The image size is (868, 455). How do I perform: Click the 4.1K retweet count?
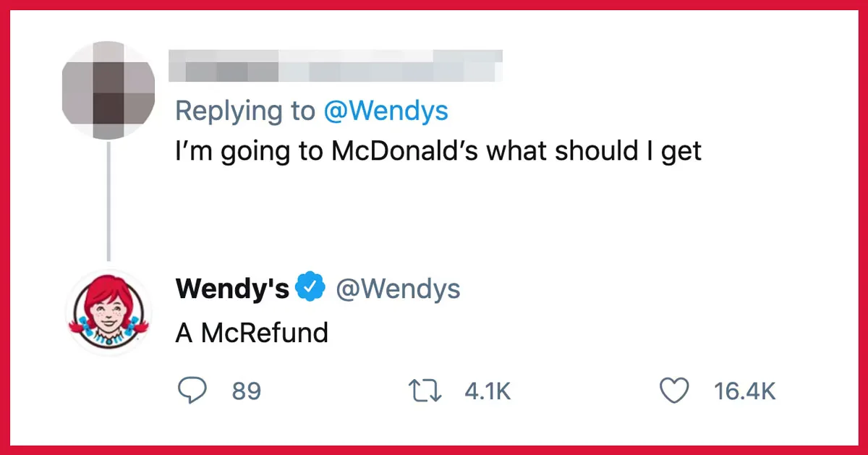tap(488, 391)
